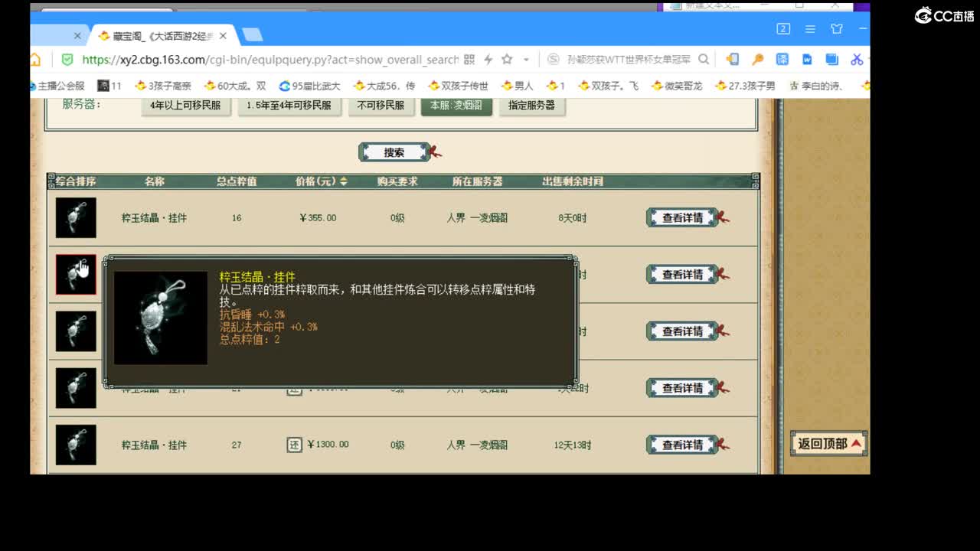Open the scissors screenshot tool

coord(857,60)
